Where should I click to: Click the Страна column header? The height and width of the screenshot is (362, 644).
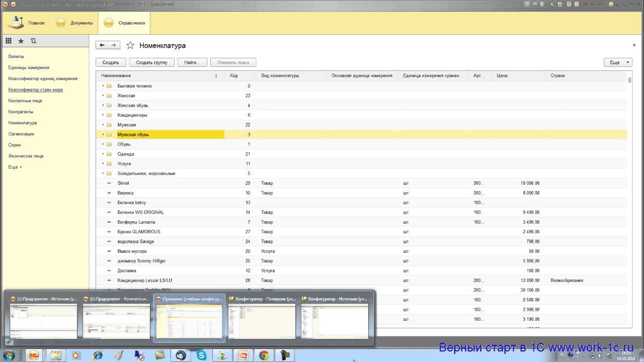586,76
